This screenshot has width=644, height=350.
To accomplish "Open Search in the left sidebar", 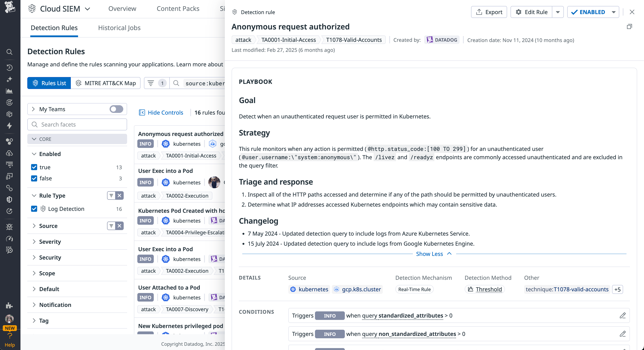I will (10, 52).
